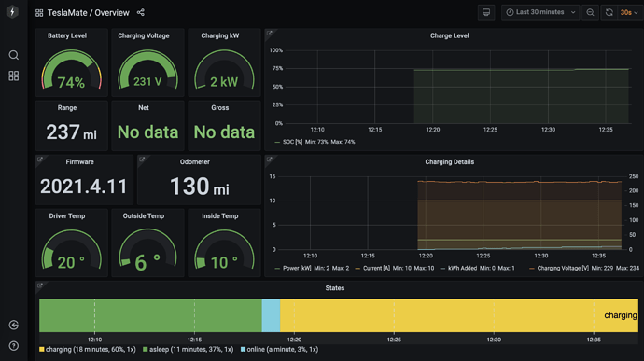This screenshot has height=361, width=644.
Task: Click the yellow charging segment in States
Action: point(459,315)
